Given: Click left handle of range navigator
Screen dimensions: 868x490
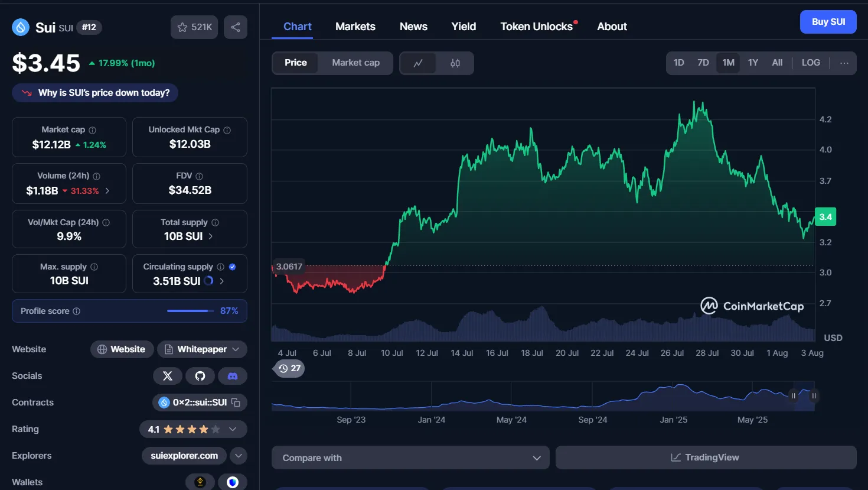Looking at the screenshot, I should click(794, 396).
